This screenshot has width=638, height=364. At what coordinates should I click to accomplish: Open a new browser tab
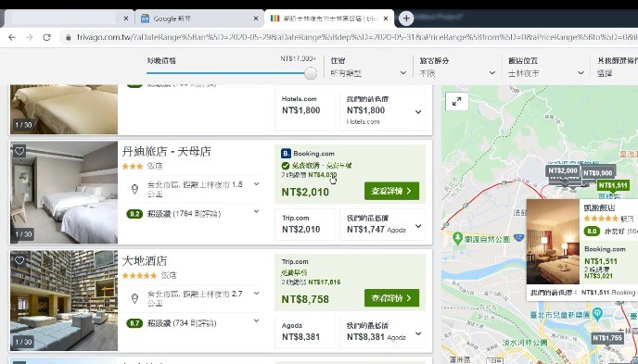405,19
